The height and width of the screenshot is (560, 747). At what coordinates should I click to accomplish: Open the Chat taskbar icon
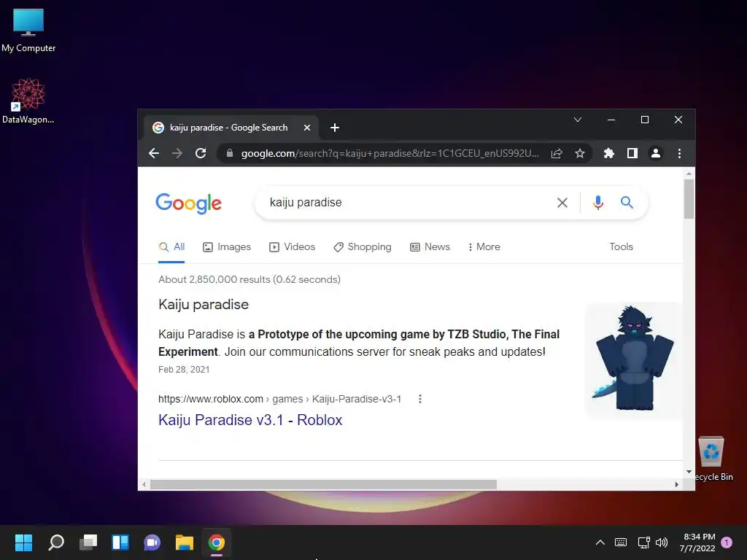click(x=152, y=542)
